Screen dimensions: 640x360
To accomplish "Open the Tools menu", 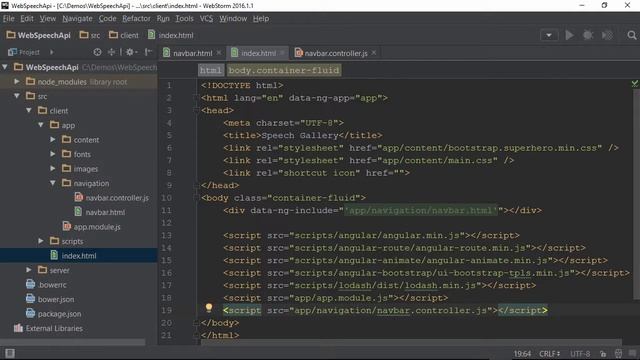I will click(184, 19).
